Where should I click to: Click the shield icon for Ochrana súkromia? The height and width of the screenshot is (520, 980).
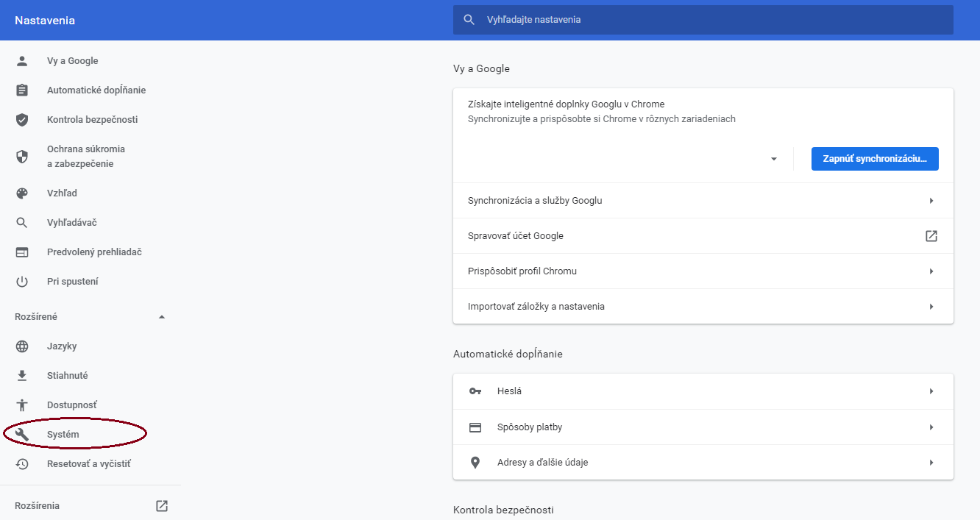tap(22, 157)
